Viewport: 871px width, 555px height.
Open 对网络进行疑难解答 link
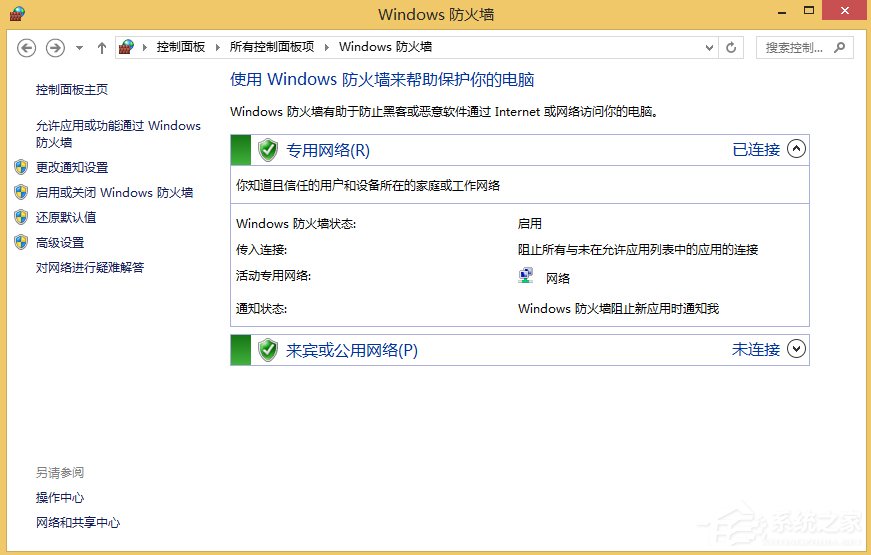click(x=90, y=267)
